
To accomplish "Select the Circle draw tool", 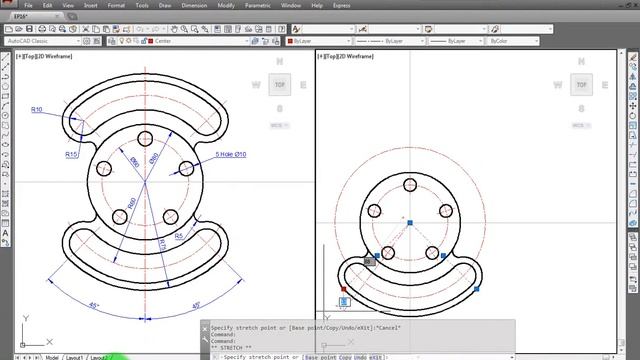I will coord(5,116).
